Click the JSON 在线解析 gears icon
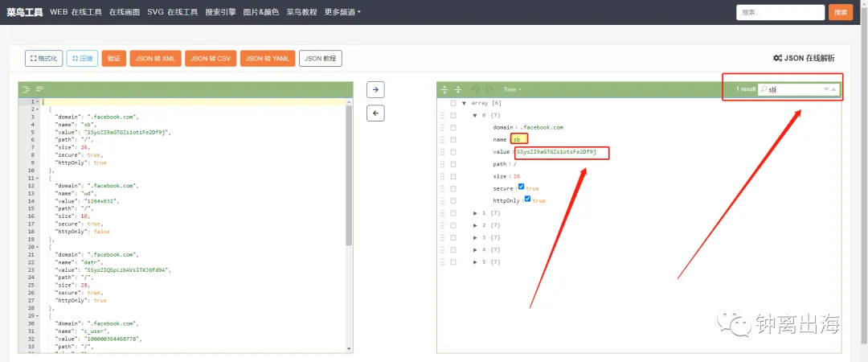Viewport: 868px width, 362px height. coord(777,58)
